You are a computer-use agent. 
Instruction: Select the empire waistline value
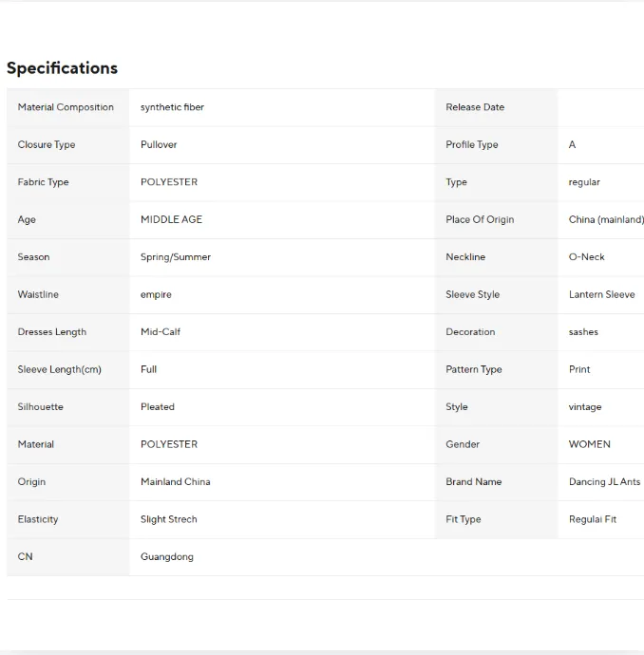click(156, 294)
